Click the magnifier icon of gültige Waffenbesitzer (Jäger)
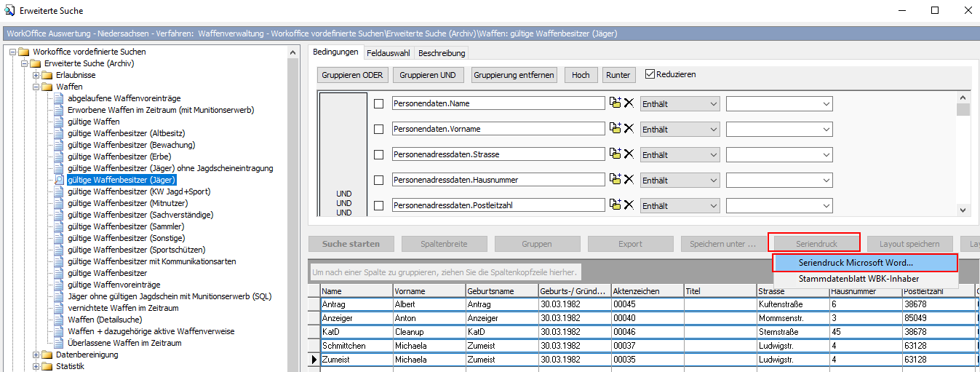This screenshot has width=980, height=372. point(59,180)
